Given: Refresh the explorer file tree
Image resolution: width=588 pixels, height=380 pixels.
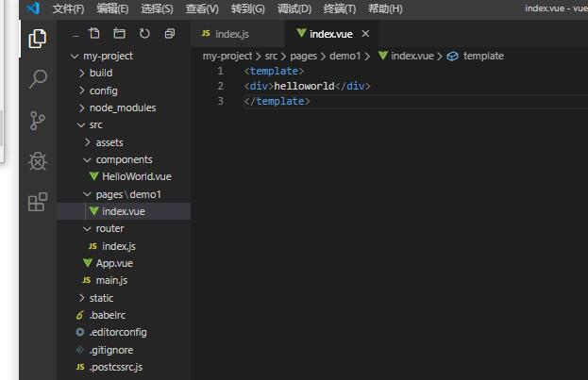Looking at the screenshot, I should click(144, 33).
